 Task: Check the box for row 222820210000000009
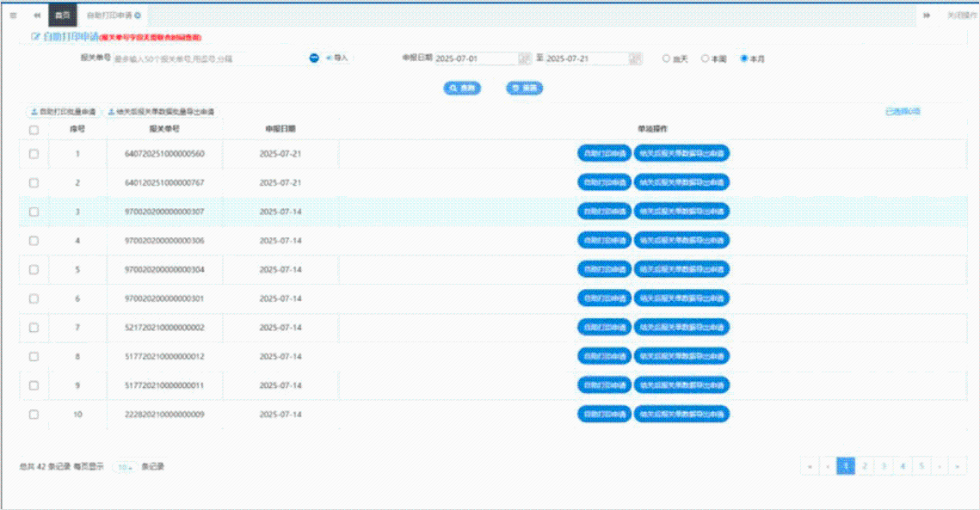coord(34,415)
